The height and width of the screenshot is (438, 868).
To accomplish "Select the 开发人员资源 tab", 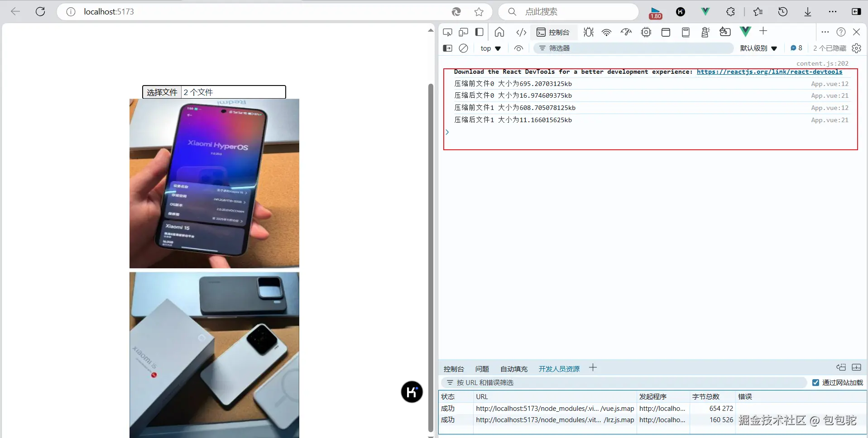I will (559, 369).
